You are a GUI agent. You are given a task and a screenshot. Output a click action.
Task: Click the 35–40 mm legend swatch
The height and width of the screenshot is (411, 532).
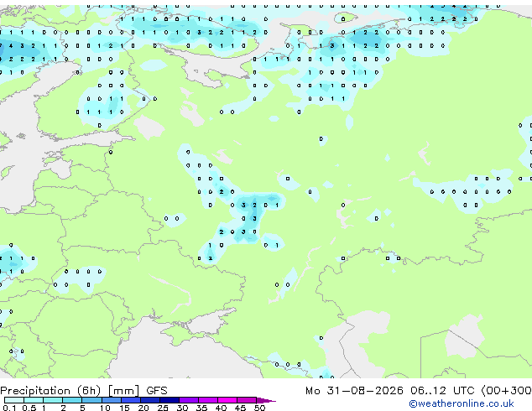[x=207, y=400]
